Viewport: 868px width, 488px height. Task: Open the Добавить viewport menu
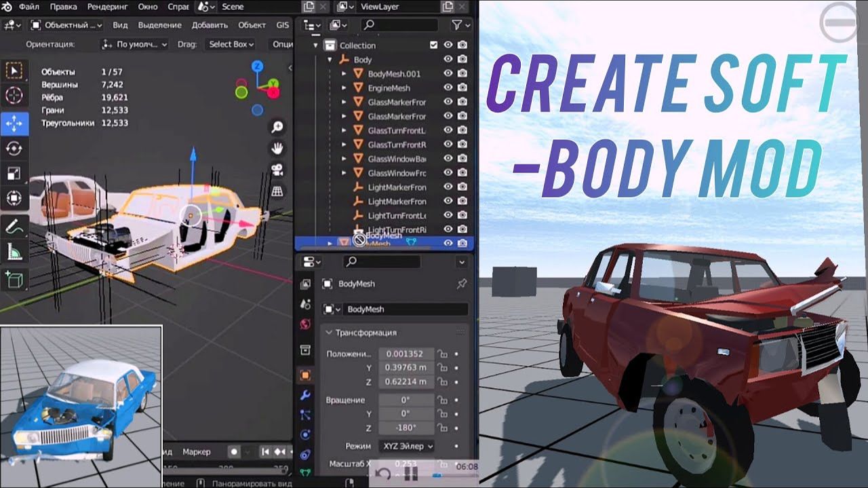[210, 25]
